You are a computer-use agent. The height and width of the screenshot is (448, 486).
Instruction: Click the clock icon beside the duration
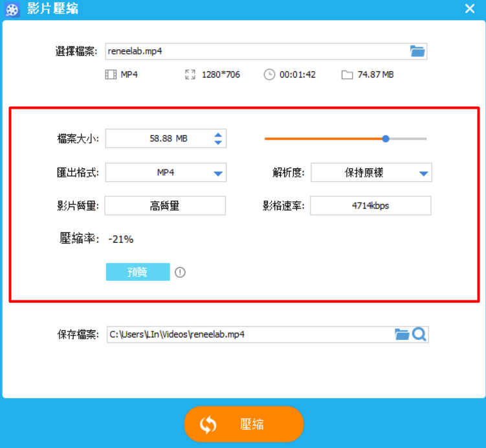click(x=269, y=74)
